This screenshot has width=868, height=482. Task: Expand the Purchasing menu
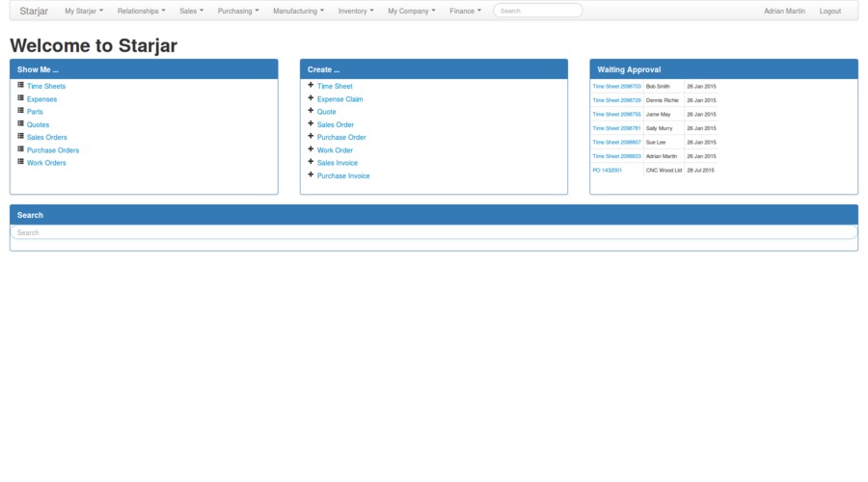point(238,11)
